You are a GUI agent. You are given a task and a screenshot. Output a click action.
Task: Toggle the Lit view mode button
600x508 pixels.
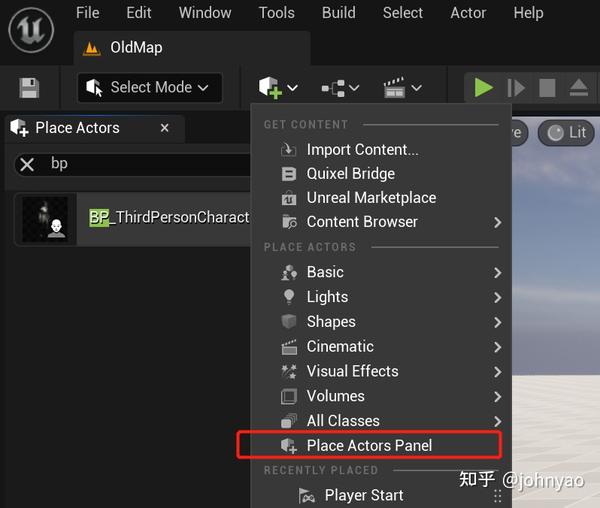(x=566, y=132)
